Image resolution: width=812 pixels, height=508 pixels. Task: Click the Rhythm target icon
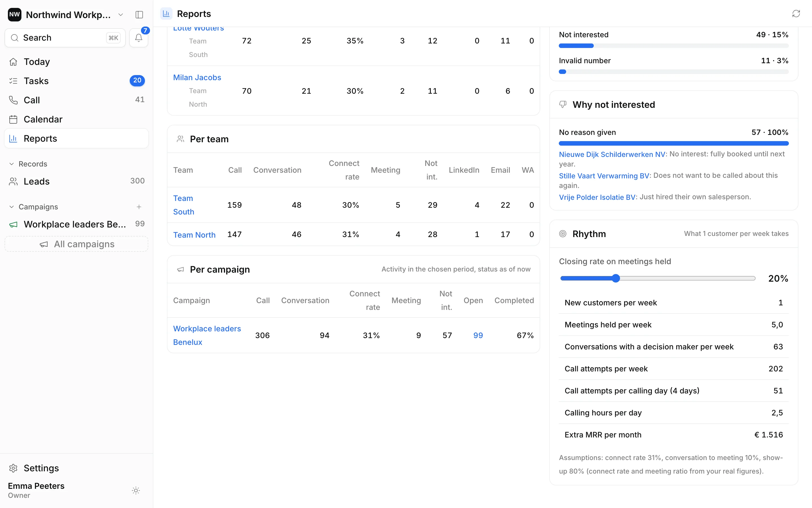pos(563,234)
